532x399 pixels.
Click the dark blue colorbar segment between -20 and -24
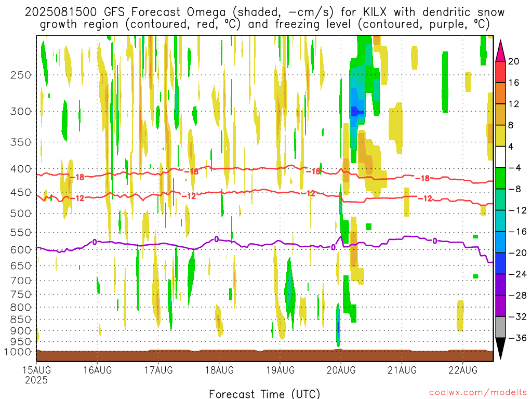pyautogui.click(x=500, y=263)
